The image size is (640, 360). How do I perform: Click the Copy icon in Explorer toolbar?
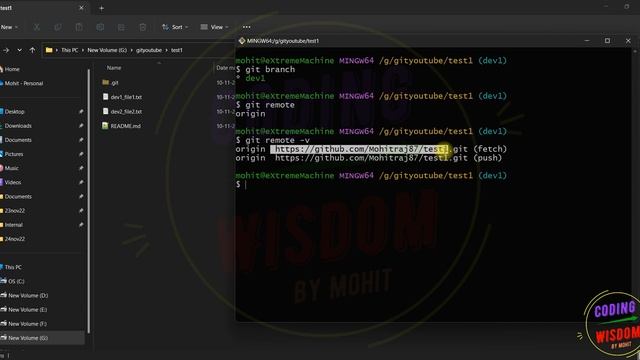coord(58,27)
